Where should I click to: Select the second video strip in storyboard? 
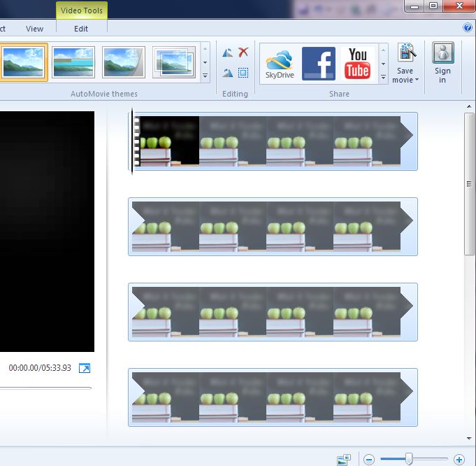pyautogui.click(x=273, y=226)
